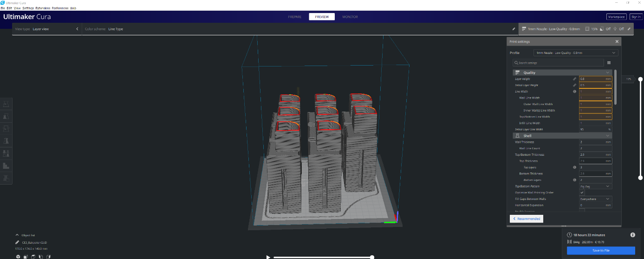This screenshot has height=259, width=644.
Task: Click the pencil icon beside CE3_BakpotenGUD
Action: [x=17, y=242]
